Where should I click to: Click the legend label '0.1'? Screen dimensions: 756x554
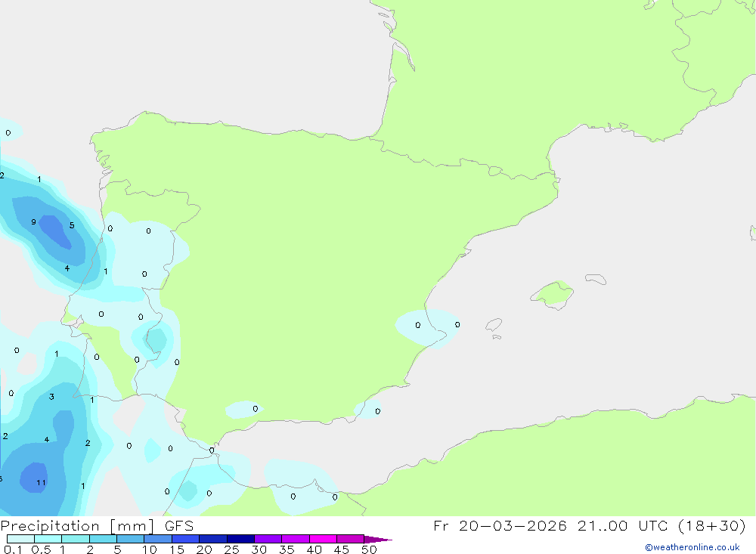click(13, 549)
